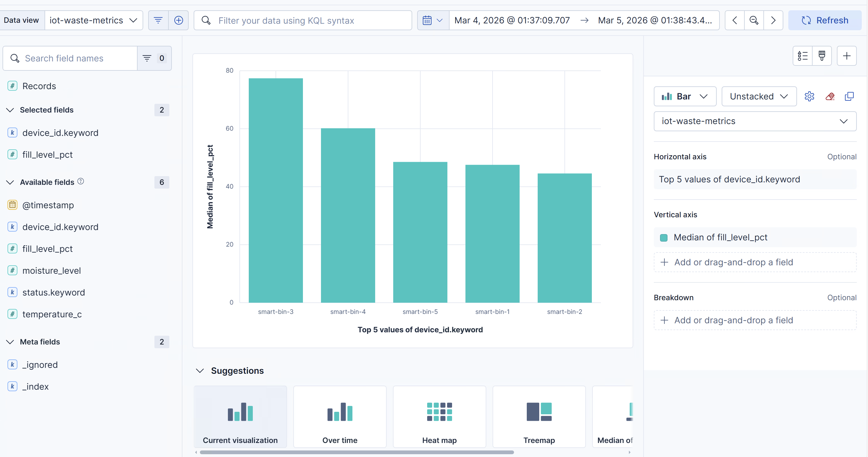868x457 pixels.
Task: Open the calendar quick date menu
Action: [x=433, y=21]
